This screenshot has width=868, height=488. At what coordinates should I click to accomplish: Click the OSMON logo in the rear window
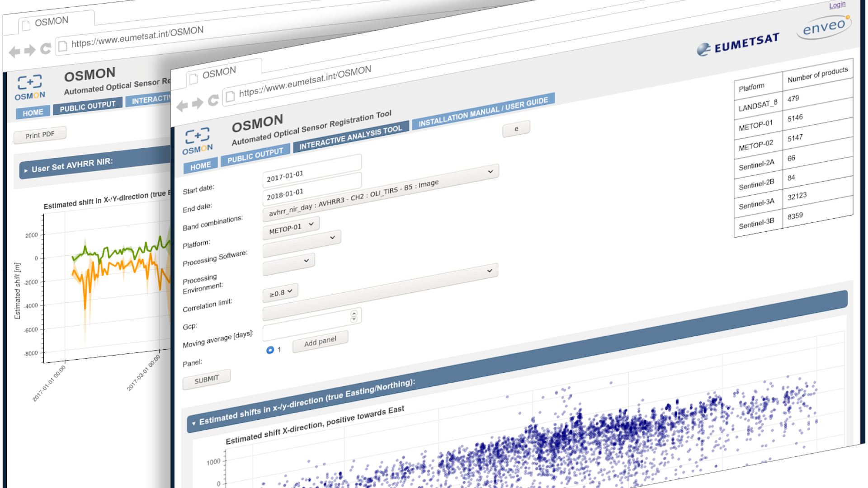30,88
